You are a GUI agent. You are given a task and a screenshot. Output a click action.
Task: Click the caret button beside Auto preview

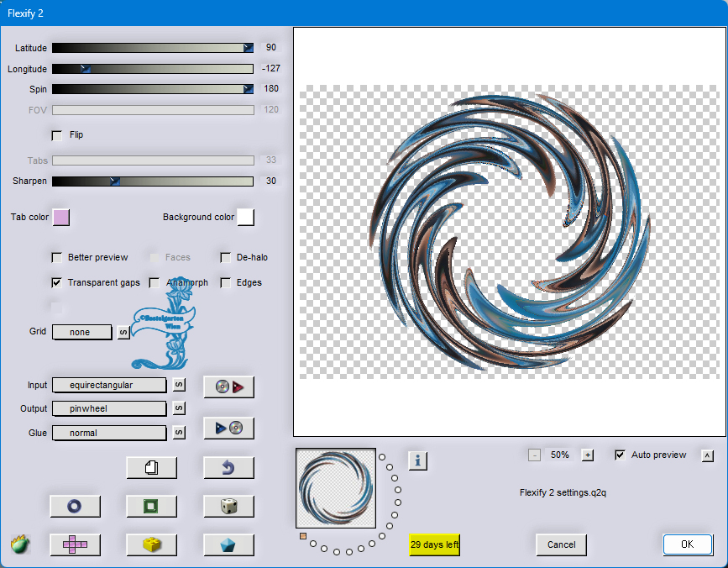click(708, 455)
